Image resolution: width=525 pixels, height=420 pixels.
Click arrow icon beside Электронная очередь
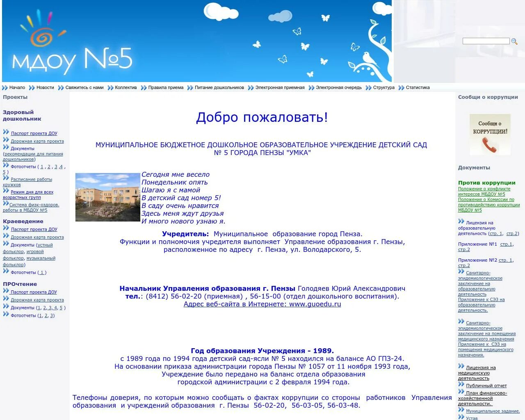(311, 88)
